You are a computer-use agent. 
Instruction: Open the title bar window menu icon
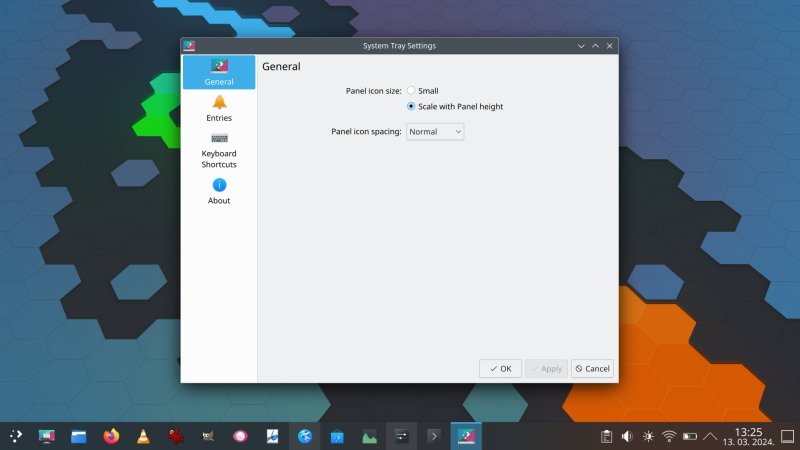(189, 46)
